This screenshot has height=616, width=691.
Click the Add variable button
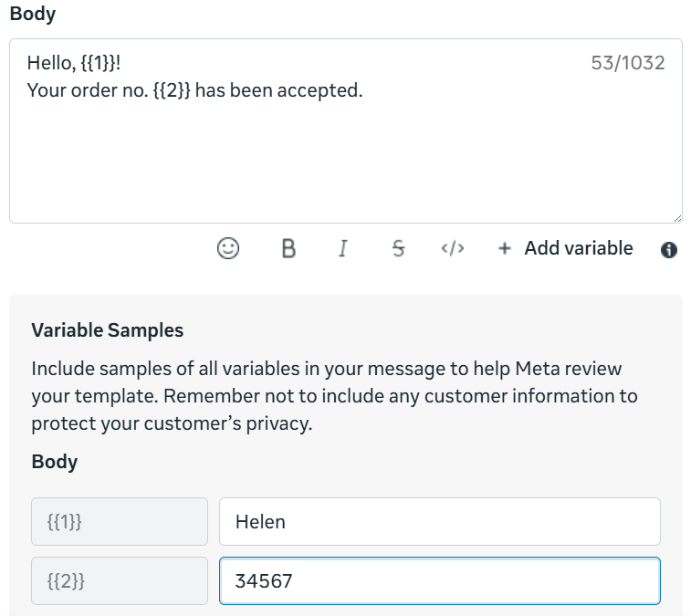(577, 248)
